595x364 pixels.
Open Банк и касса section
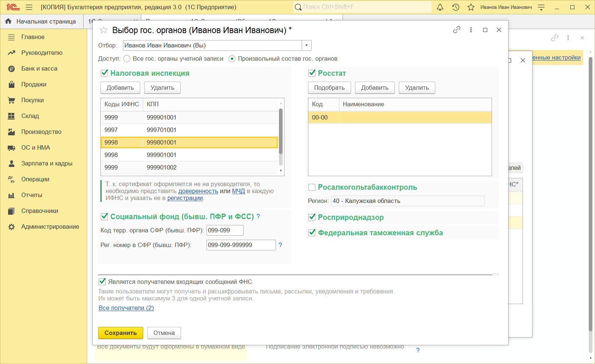39,68
